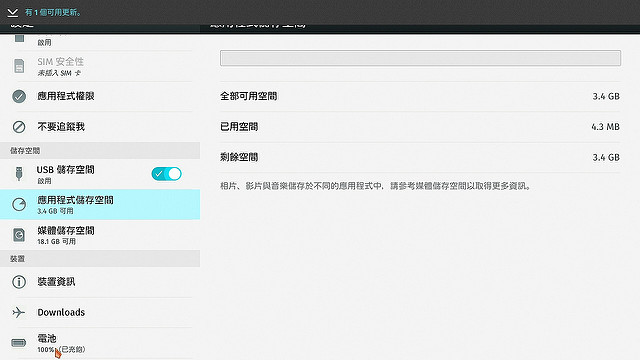Click the 100% battery status text

[61, 349]
